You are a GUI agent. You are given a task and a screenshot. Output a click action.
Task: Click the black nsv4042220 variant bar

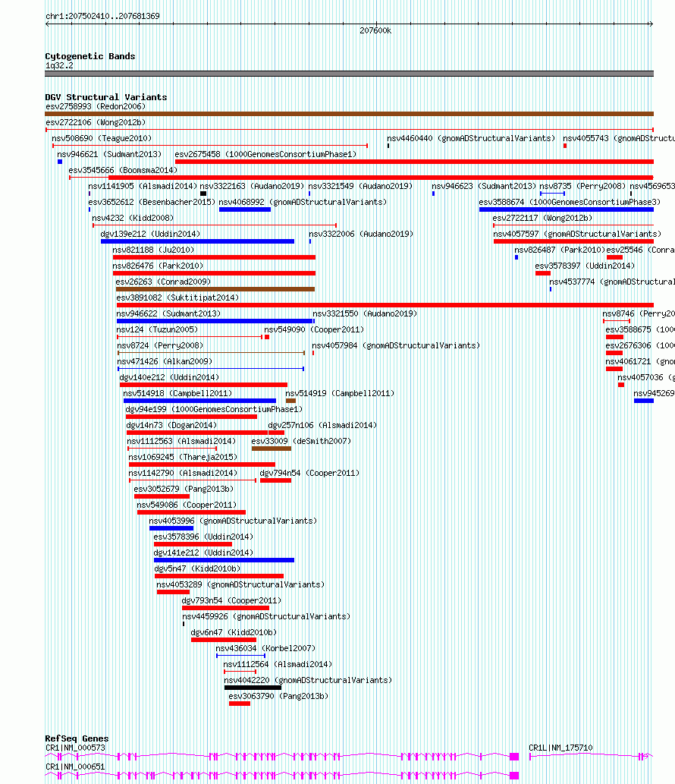(253, 688)
